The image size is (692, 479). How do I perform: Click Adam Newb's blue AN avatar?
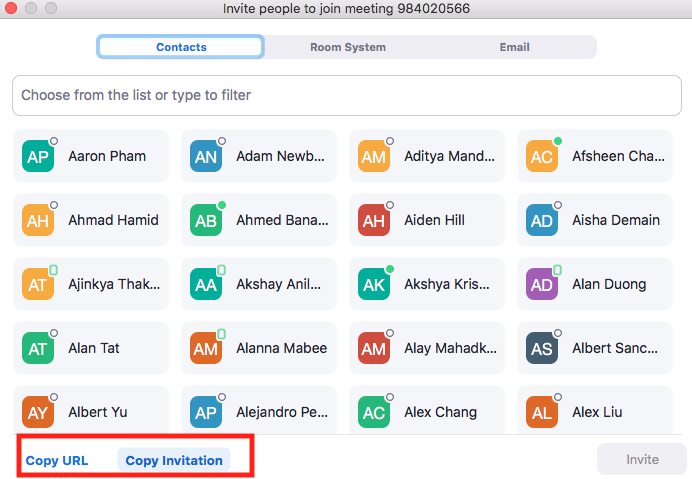[205, 157]
